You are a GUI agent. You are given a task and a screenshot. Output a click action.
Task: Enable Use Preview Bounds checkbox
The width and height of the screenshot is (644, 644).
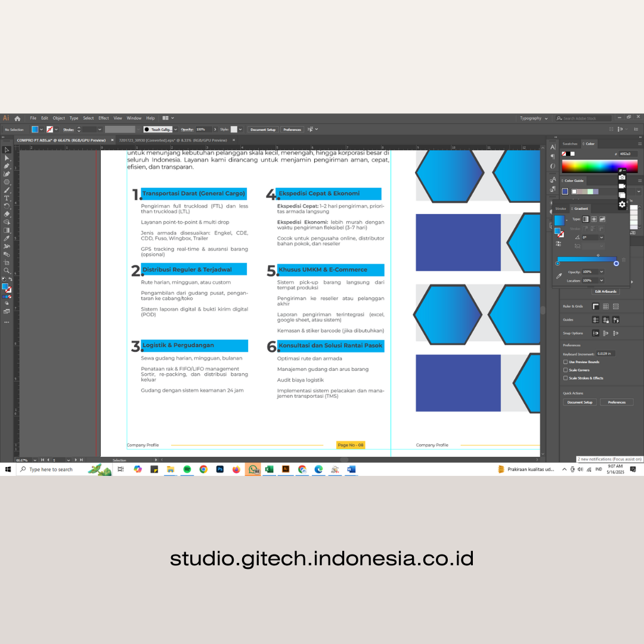coord(565,362)
